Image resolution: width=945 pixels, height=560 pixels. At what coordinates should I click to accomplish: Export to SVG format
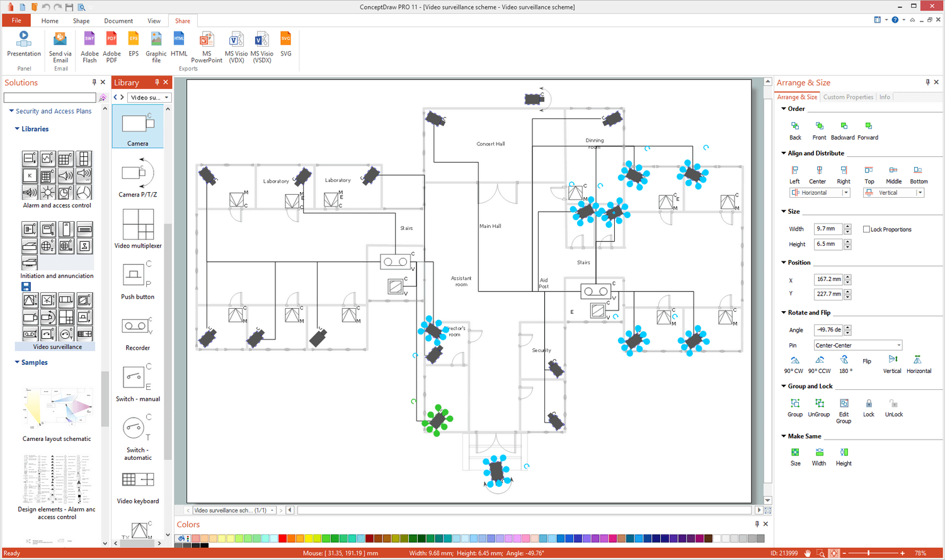286,44
